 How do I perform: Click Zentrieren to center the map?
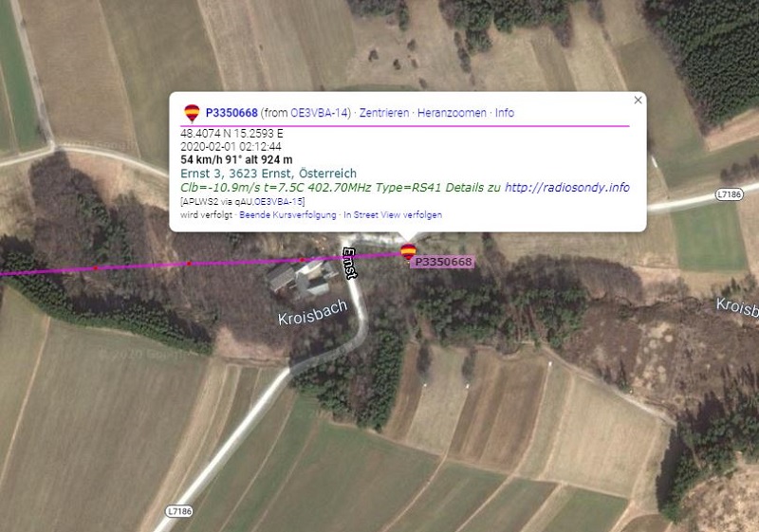(384, 113)
